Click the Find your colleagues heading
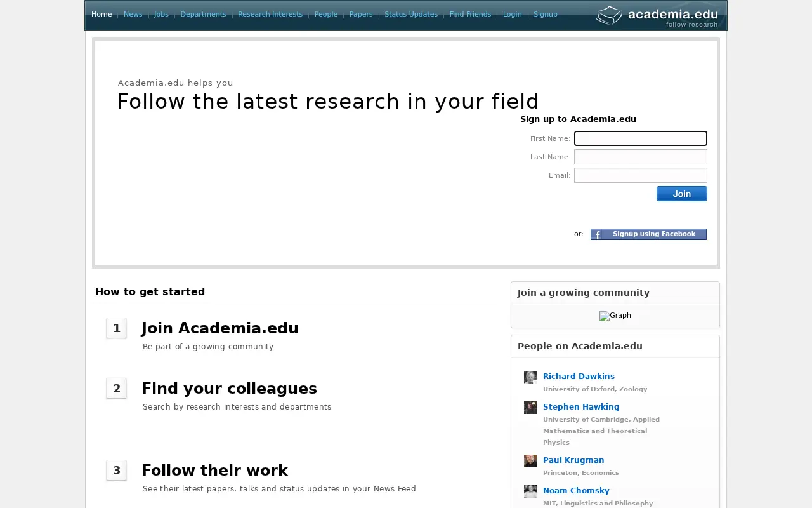The height and width of the screenshot is (508, 812). [229, 389]
